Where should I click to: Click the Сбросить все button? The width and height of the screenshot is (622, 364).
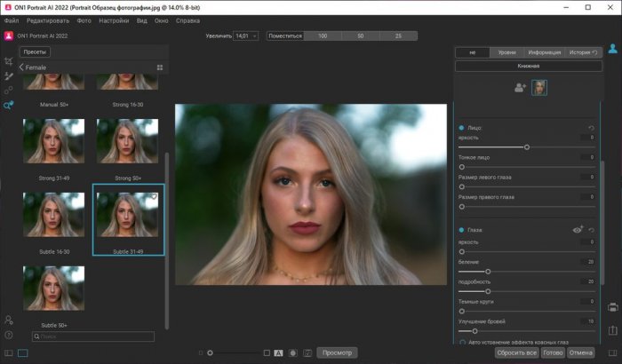(x=516, y=352)
